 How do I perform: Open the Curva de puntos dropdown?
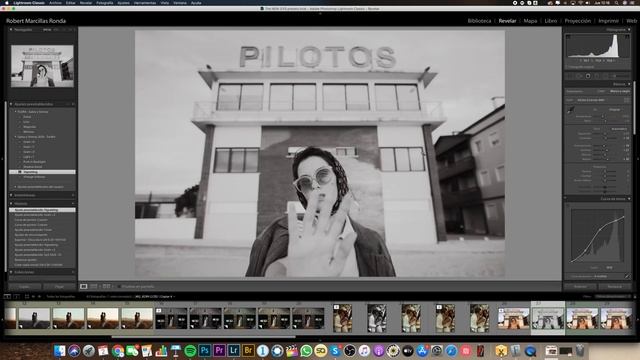pyautogui.click(x=600, y=276)
